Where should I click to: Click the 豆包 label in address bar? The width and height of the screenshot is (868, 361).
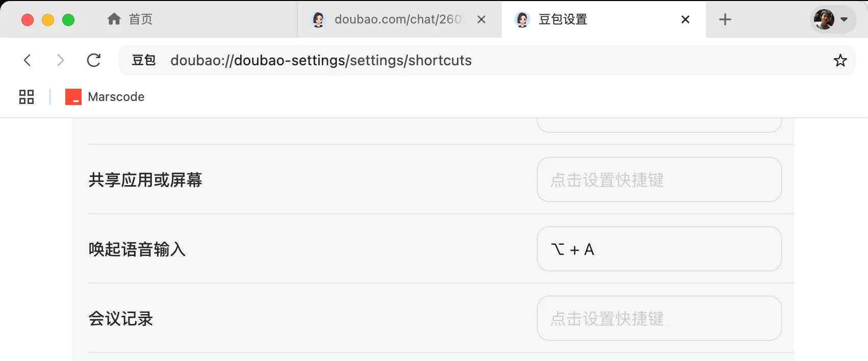tap(143, 60)
